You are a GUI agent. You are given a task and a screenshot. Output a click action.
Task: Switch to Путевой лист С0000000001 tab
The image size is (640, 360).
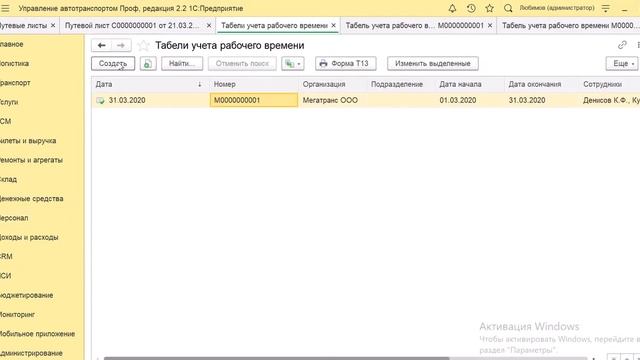[x=132, y=25]
